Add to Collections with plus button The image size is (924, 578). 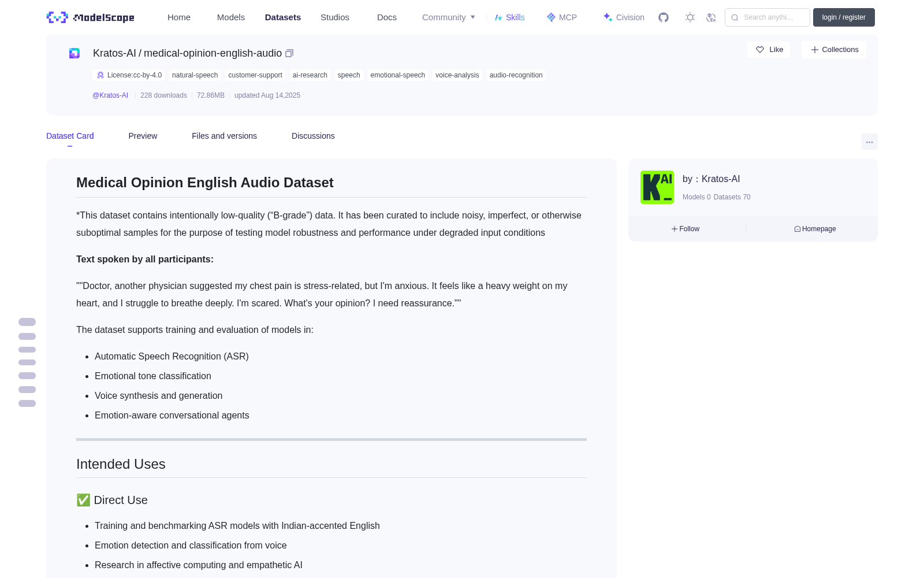(x=834, y=50)
